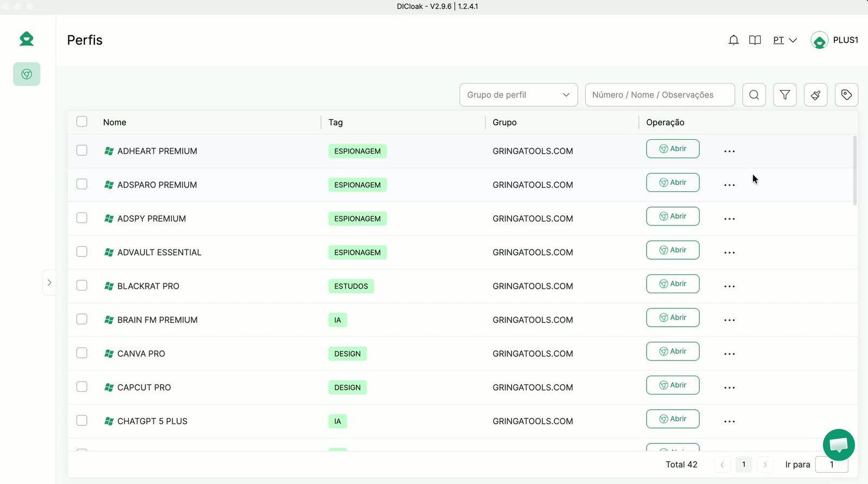Screen dimensions: 868x484
Task: Click the clear brush icon button
Action: click(x=816, y=95)
